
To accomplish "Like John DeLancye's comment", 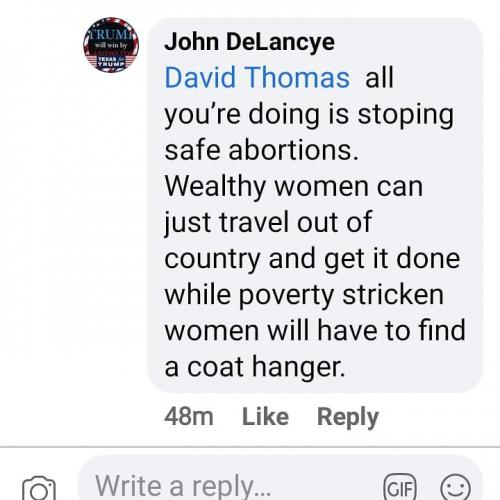I will pos(265,417).
